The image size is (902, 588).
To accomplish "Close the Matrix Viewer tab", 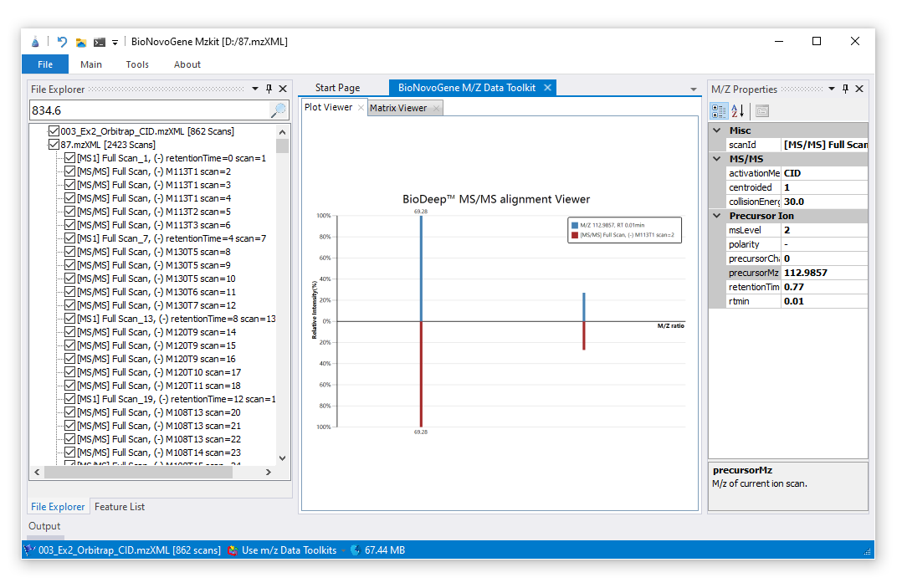I will (x=436, y=108).
